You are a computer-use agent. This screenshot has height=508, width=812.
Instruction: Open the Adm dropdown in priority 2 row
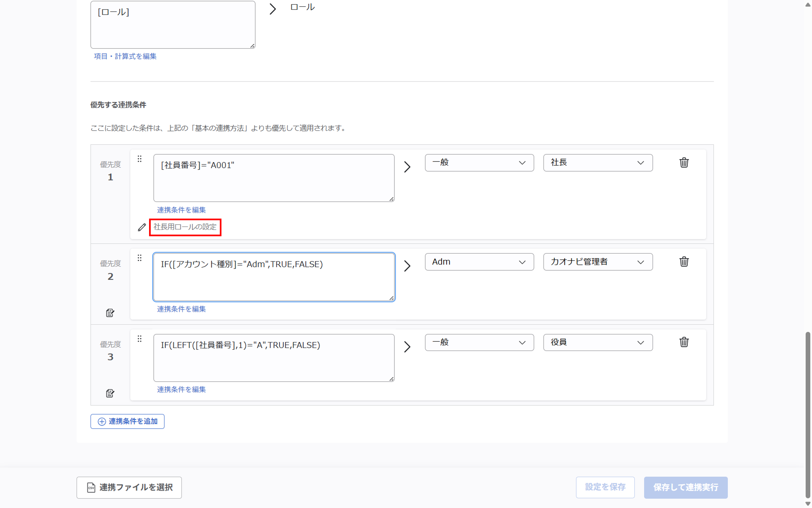479,262
